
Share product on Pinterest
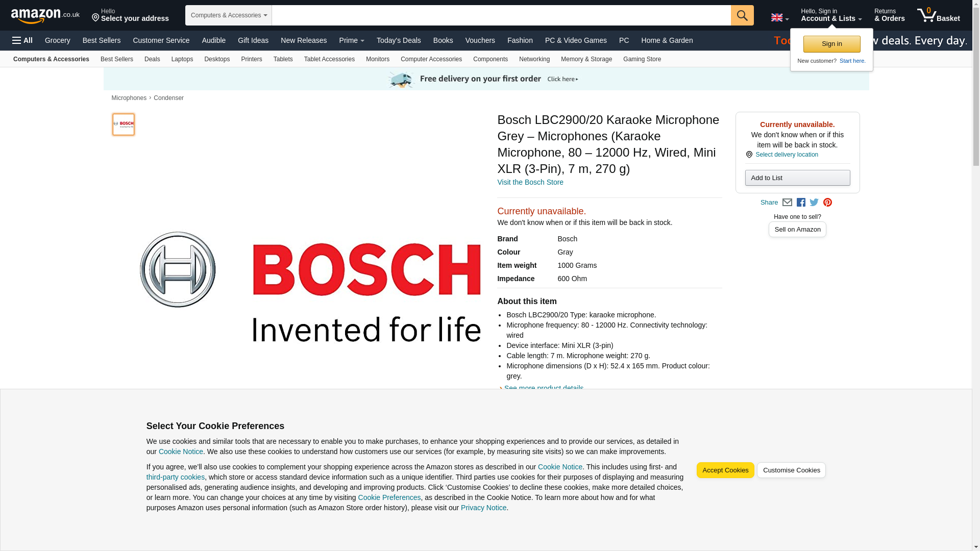point(827,203)
